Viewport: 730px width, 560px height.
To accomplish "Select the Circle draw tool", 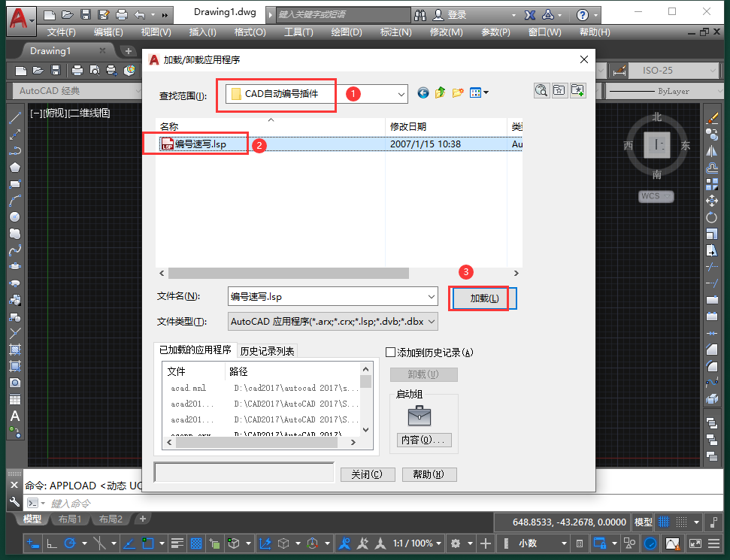I will pos(15,217).
